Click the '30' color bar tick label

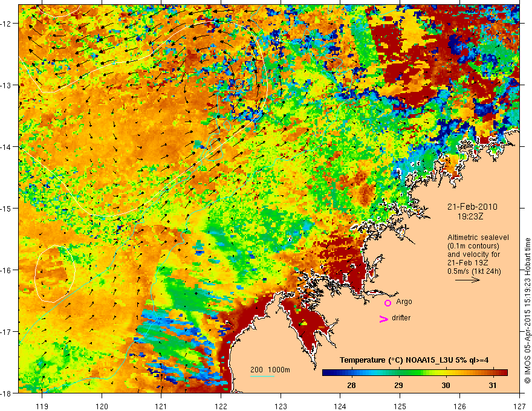[x=446, y=386]
